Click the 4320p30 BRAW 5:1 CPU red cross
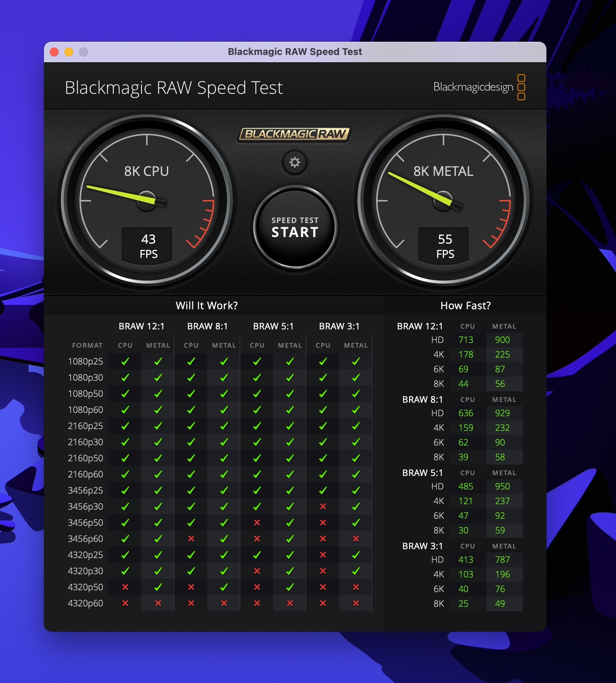The image size is (616, 683). 257,571
